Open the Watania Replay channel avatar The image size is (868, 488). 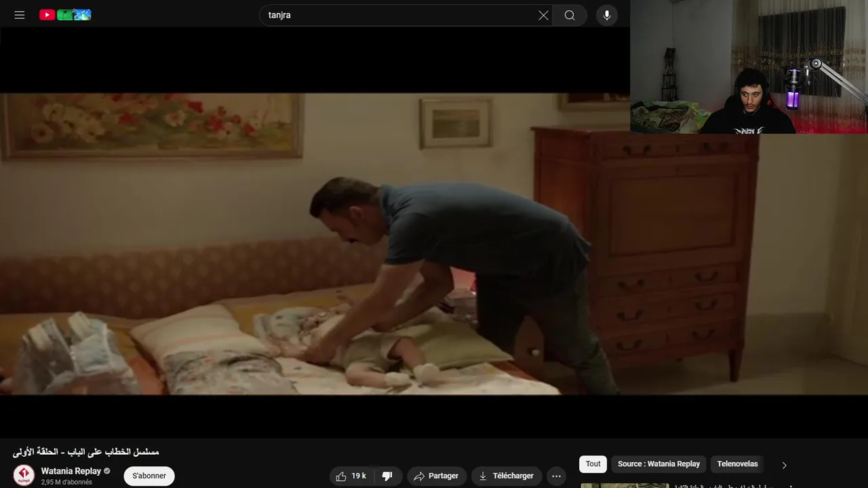(24, 475)
